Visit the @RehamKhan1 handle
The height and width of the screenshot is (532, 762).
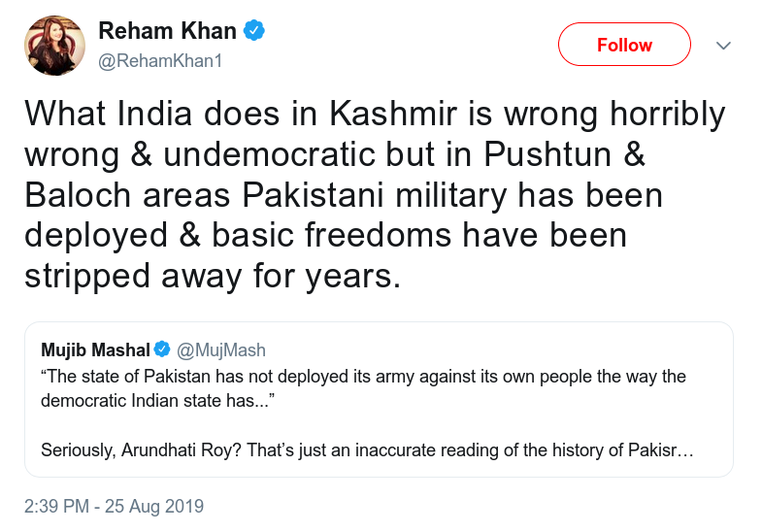coord(160,61)
